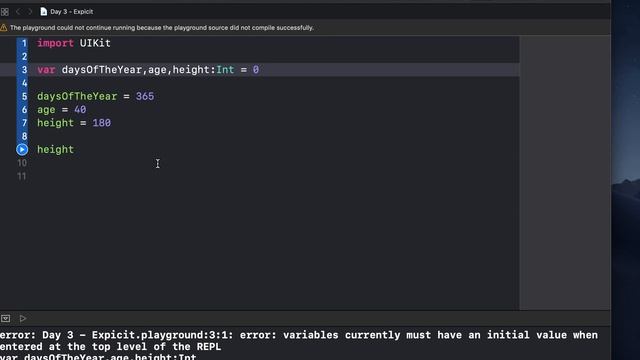640x360 pixels.
Task: Click the 'height' expression below line 8
Action: 56,149
